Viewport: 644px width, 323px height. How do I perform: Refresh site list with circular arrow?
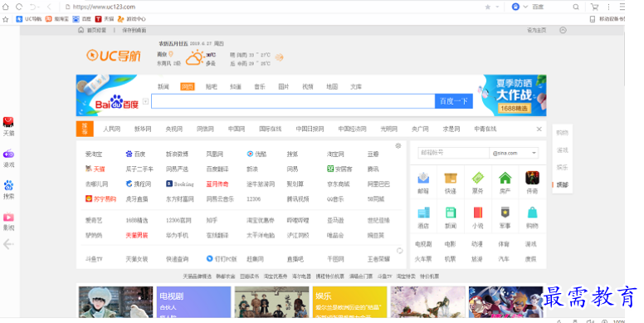[399, 251]
